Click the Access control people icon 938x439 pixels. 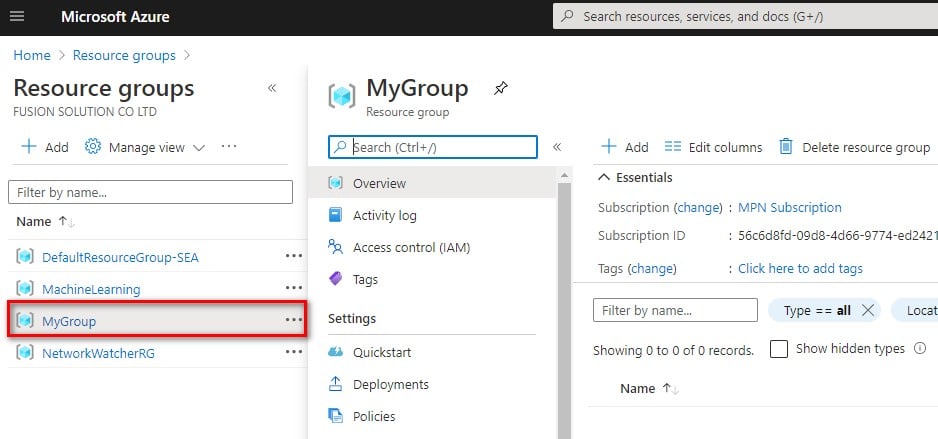(336, 246)
